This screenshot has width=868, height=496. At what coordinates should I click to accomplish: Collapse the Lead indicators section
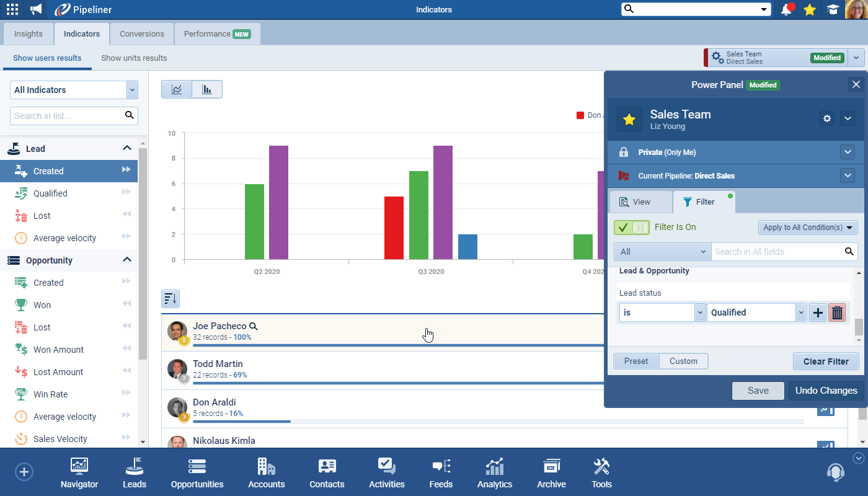click(127, 148)
